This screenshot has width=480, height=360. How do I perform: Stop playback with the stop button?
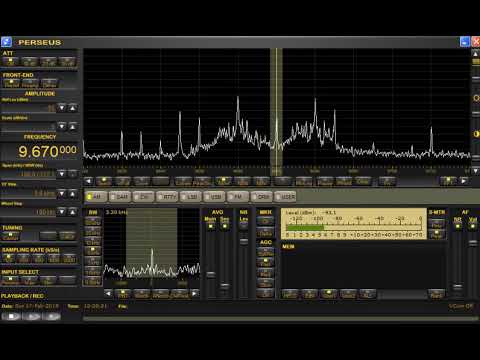point(11,316)
